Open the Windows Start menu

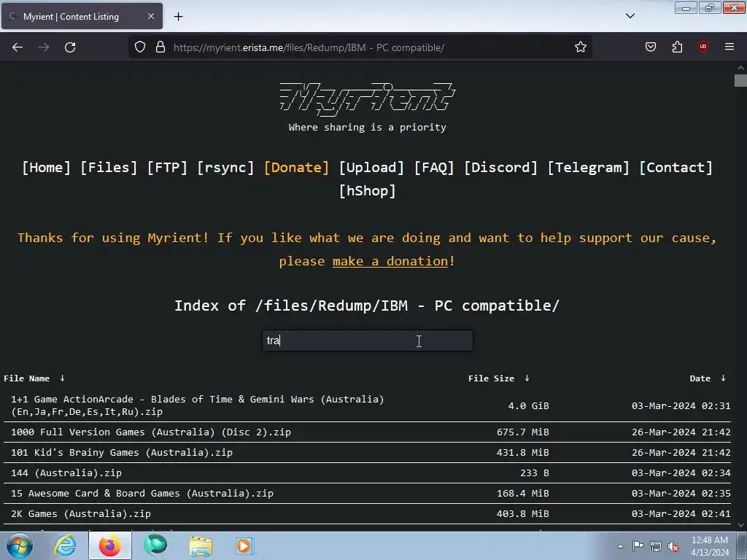(x=19, y=545)
